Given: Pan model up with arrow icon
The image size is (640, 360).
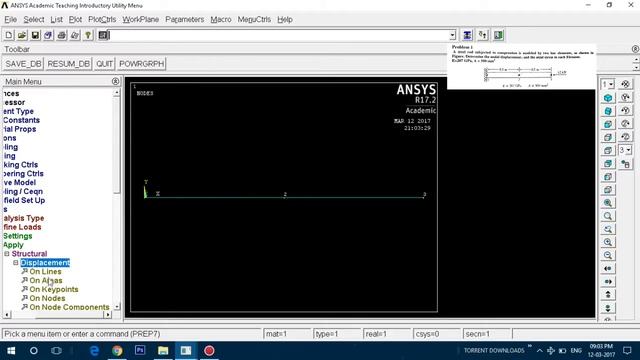Looking at the screenshot, I should tap(608, 294).
